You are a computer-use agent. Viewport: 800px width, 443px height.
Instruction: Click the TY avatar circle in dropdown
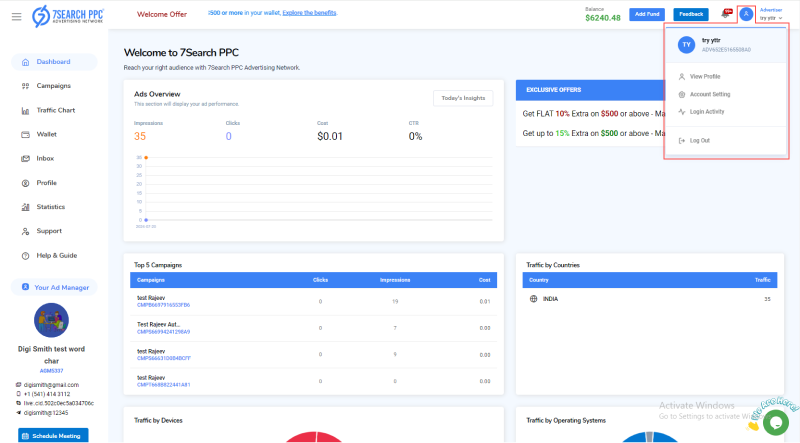[x=687, y=45]
